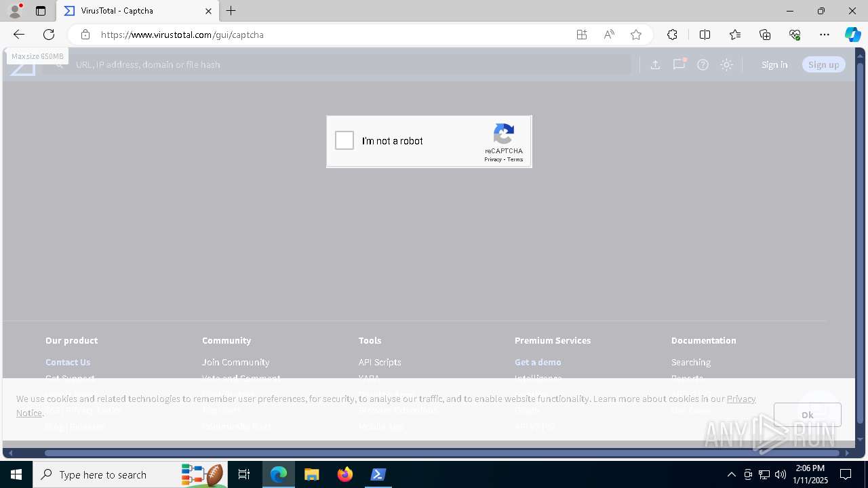Toggle VirusTotal light/dark theme
Image resolution: width=868 pixels, height=488 pixels.
coord(727,64)
